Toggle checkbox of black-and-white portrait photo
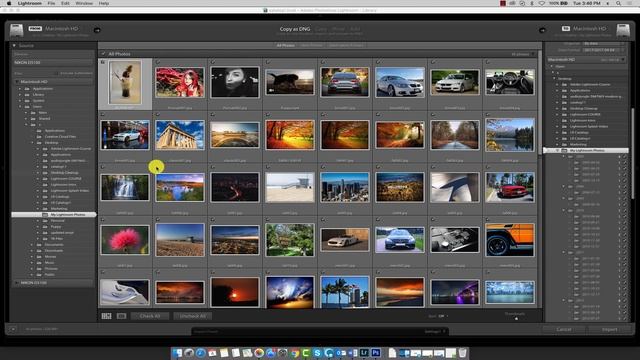Image resolution: width=640 pixels, height=360 pixels. 213,62
